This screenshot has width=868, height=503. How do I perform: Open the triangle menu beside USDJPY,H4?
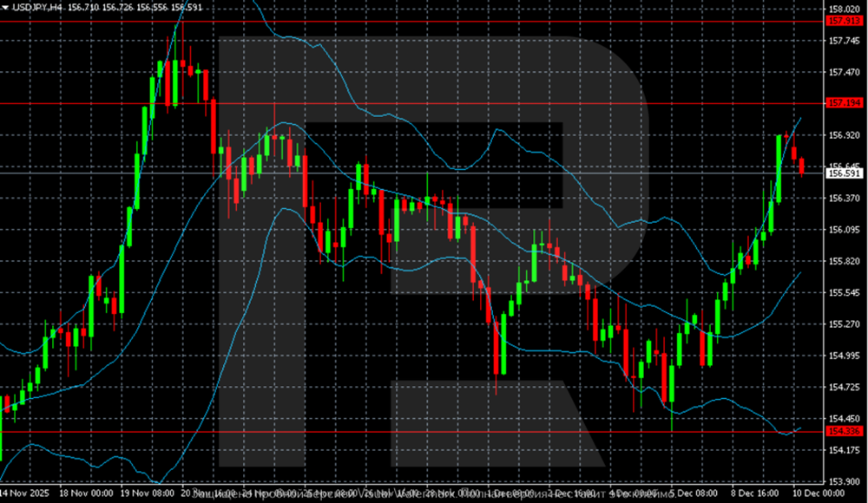tap(5, 8)
